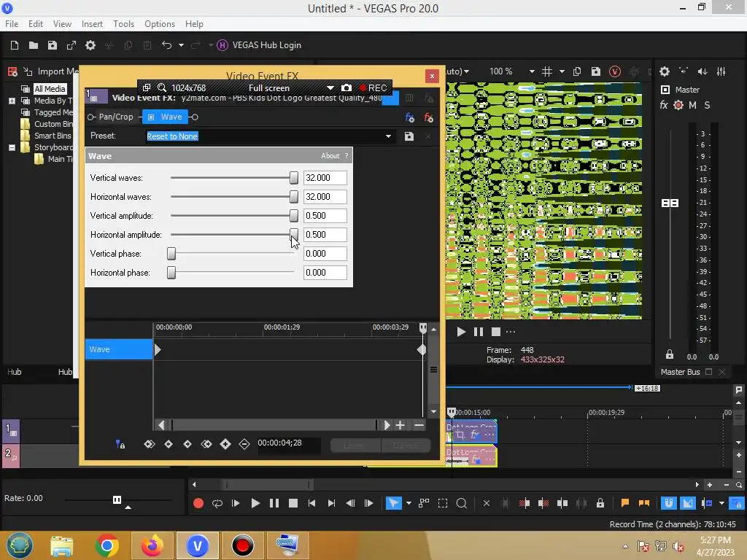Click the Vertical phase slider handle
This screenshot has width=747, height=560.
(171, 254)
